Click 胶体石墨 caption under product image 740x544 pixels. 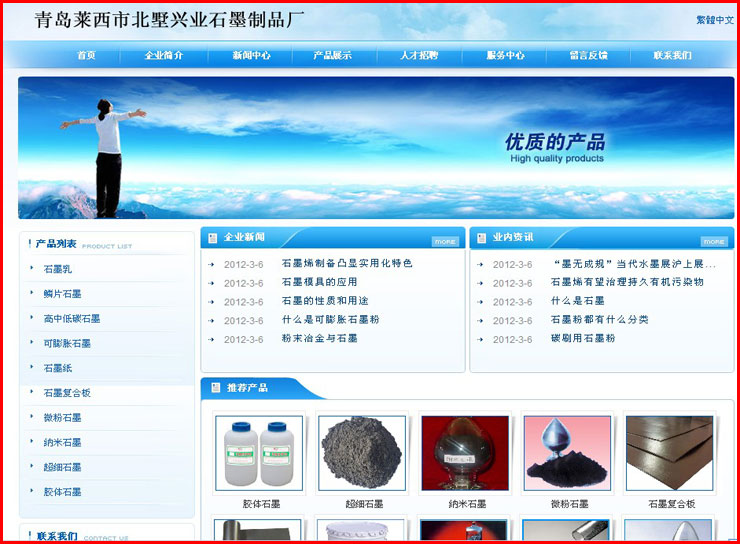point(261,504)
